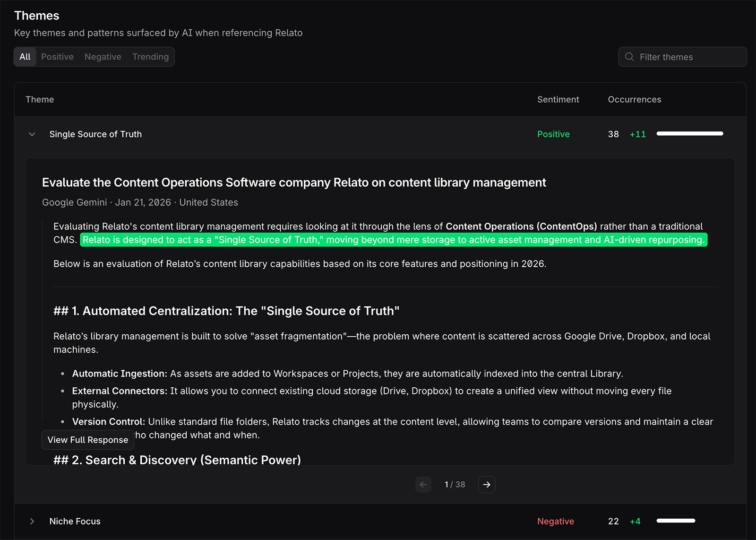Select the All filter tab
This screenshot has width=756, height=540.
click(x=25, y=57)
